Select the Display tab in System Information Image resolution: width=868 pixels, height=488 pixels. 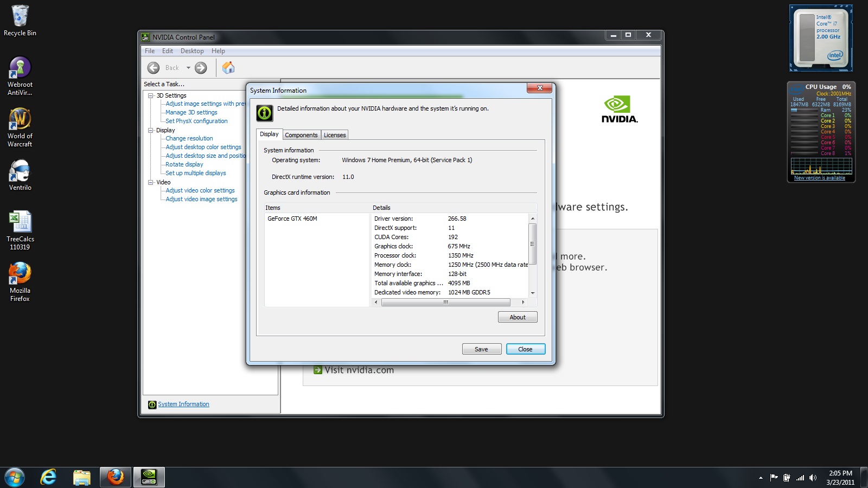[269, 134]
